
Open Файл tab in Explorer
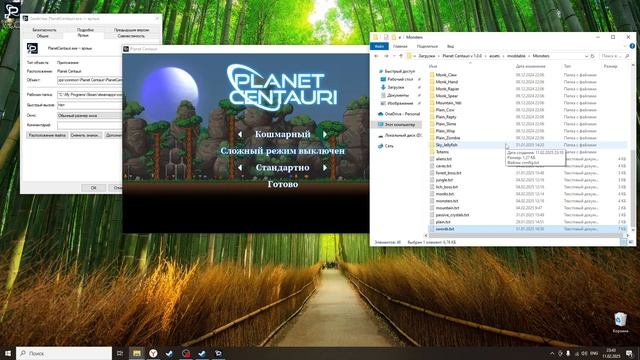[379, 47]
